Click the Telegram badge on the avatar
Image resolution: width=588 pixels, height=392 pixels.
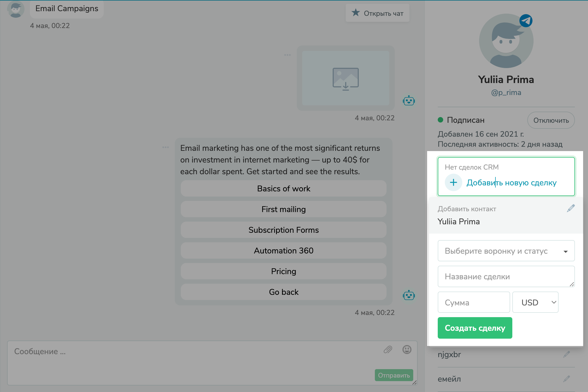(x=525, y=21)
